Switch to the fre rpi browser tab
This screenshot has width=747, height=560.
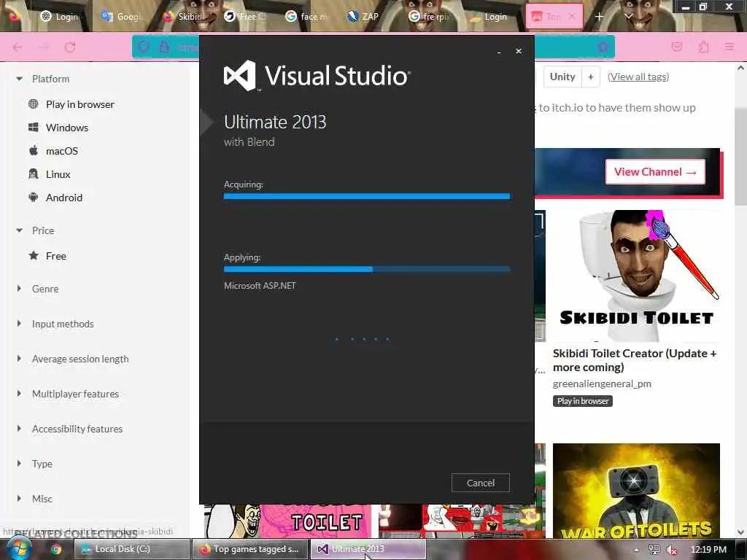429,17
